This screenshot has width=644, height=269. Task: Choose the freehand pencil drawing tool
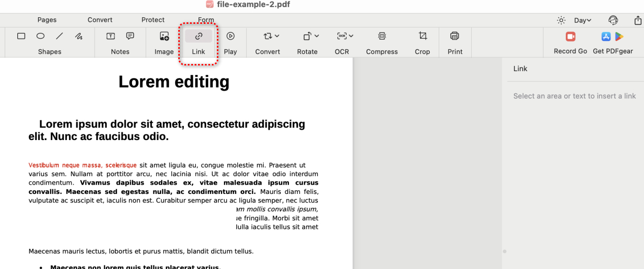coord(79,36)
